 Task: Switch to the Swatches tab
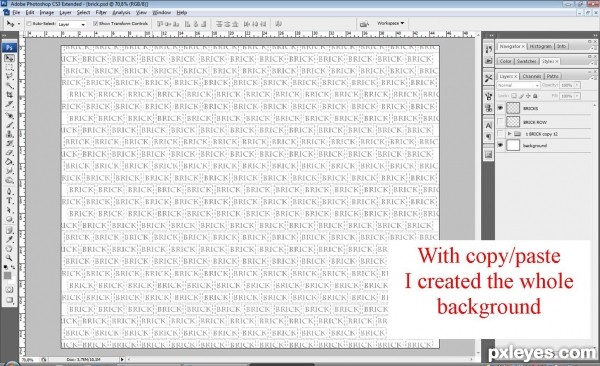click(526, 61)
